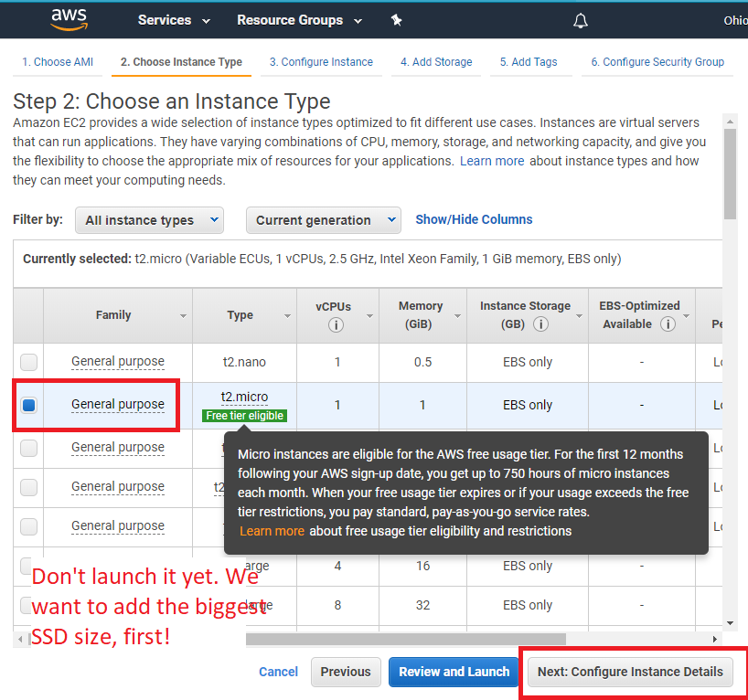This screenshot has width=748, height=700.
Task: Click the vCPUs info icon
Action: pyautogui.click(x=336, y=324)
